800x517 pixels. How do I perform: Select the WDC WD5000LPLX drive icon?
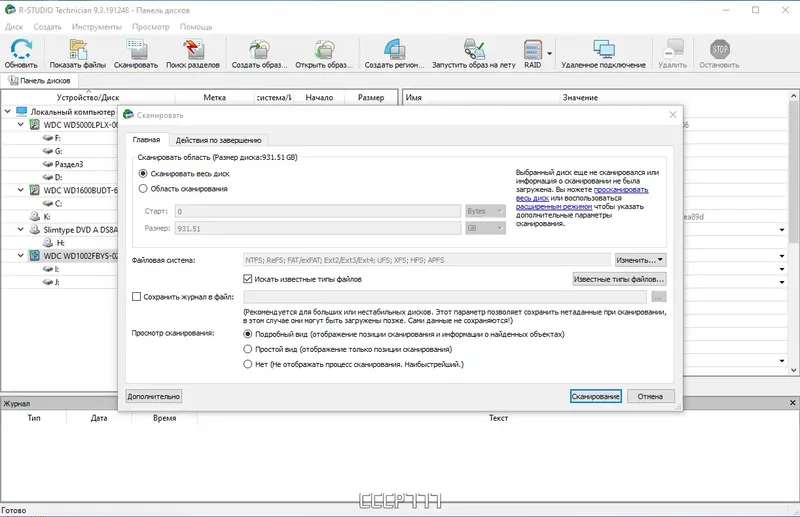tap(34, 125)
